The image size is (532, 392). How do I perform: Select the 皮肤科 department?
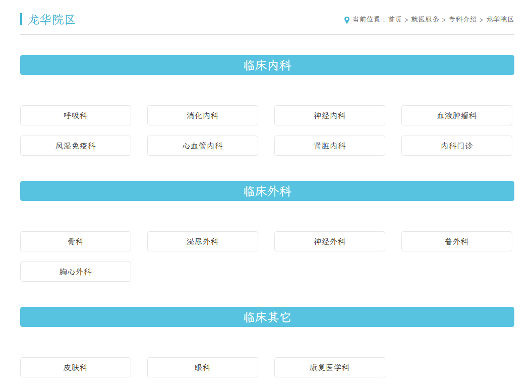click(x=76, y=367)
